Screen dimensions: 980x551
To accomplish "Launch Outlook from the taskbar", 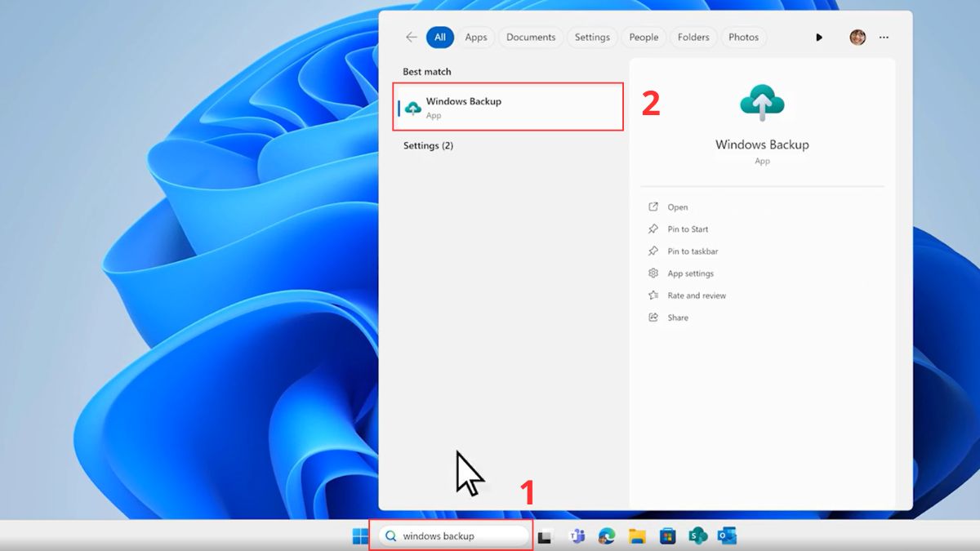I will point(727,536).
